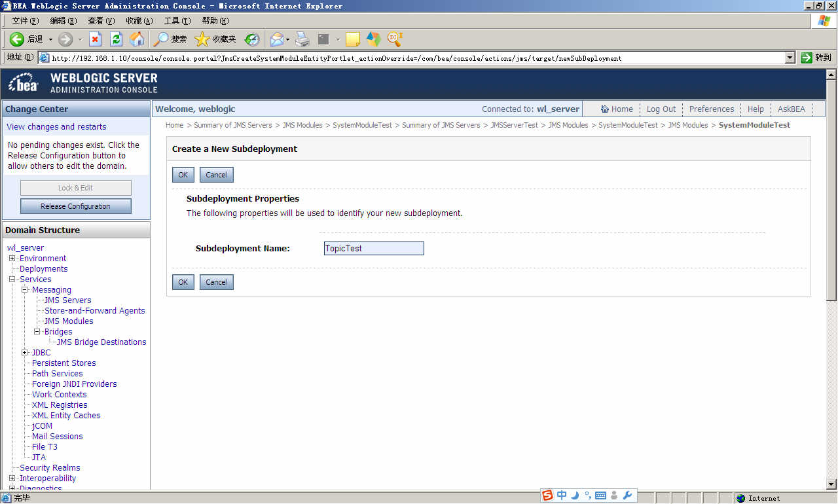The image size is (838, 504).
Task: Click the Internet zone globe in the status bar
Action: pos(741,498)
